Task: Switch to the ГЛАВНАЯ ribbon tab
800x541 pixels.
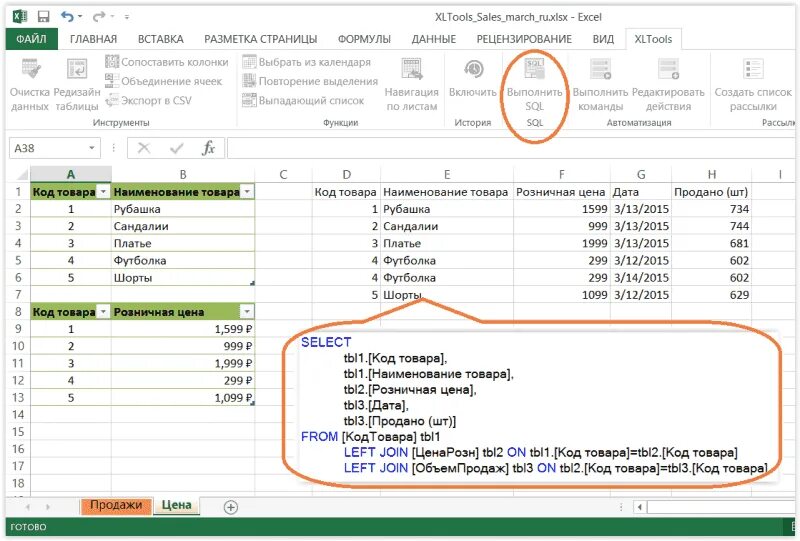Action: [93, 39]
